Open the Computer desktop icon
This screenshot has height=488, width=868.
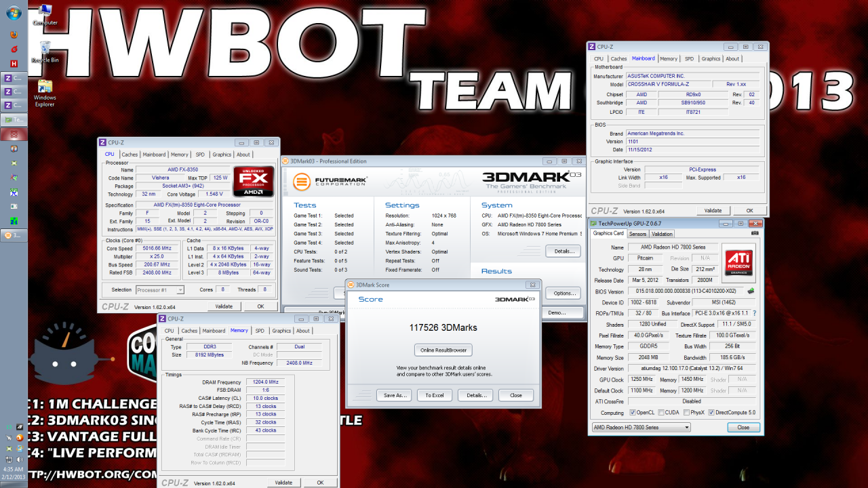(45, 14)
